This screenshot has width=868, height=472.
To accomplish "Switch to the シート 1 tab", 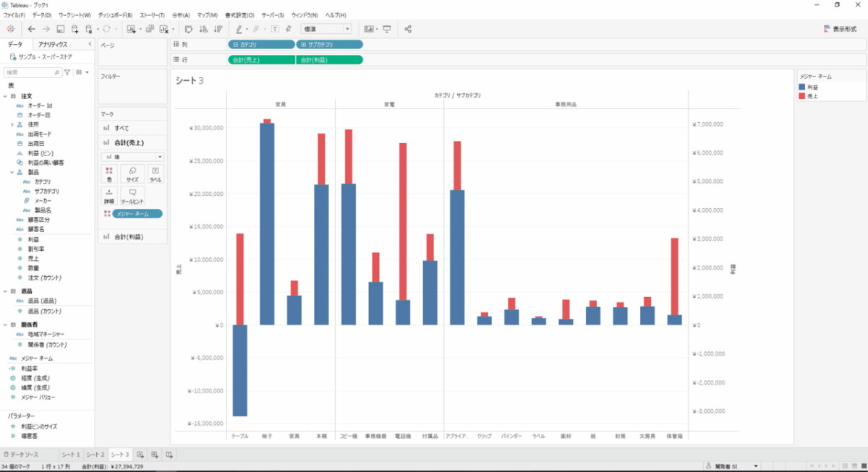I will click(x=70, y=455).
